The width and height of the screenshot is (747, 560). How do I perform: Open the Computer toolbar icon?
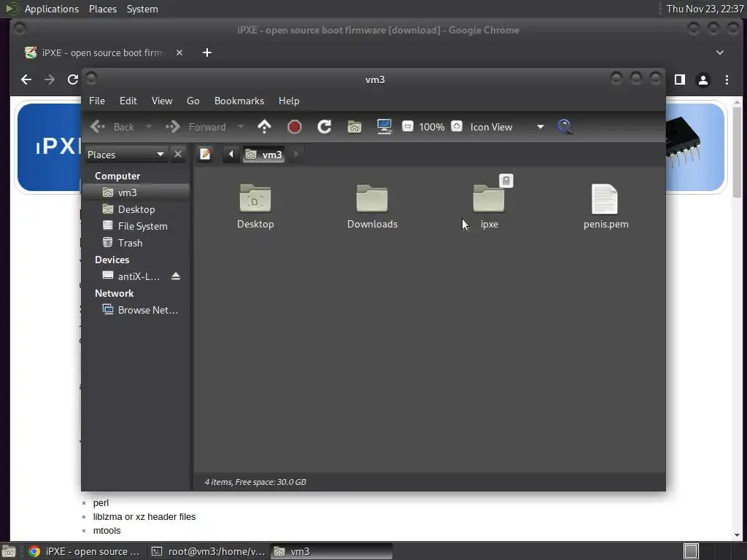tap(384, 127)
